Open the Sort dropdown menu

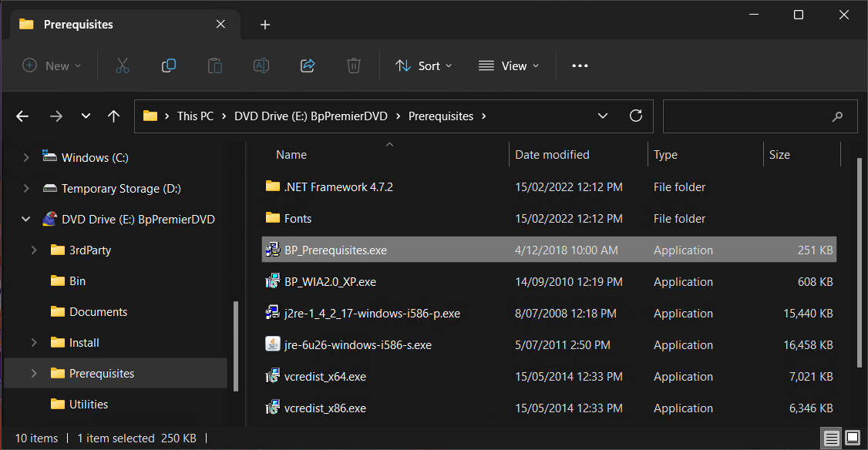423,65
